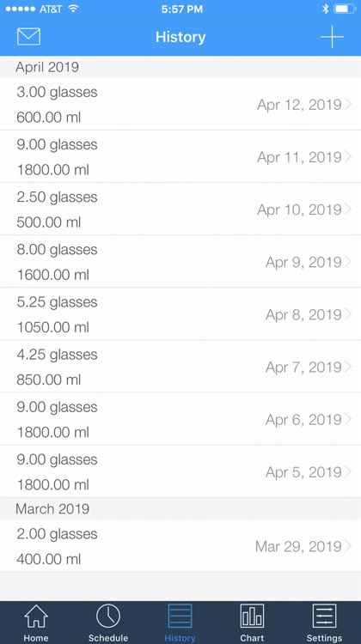Tap the March 2019 section header
The height and width of the screenshot is (644, 361).
[180, 509]
